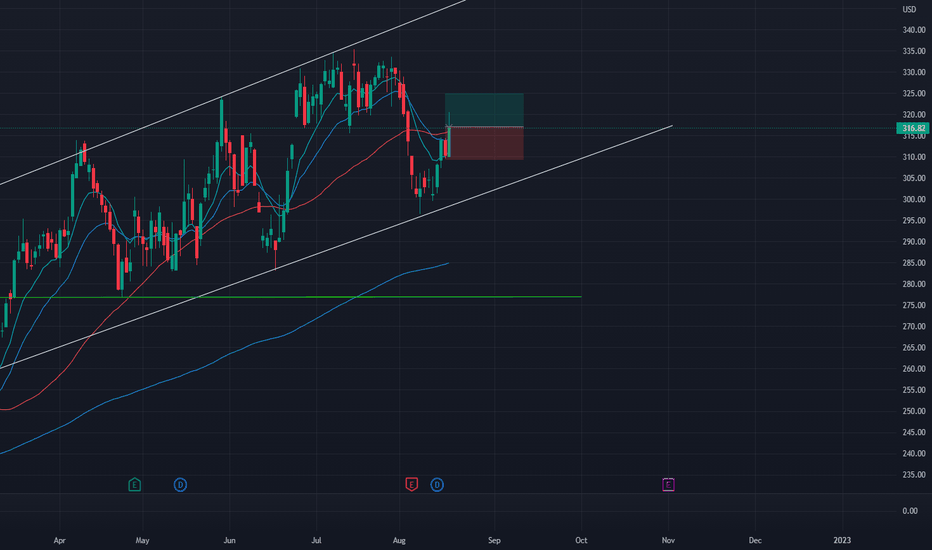932x550 pixels.
Task: Click the 275.00 price axis label
Action: coord(914,305)
